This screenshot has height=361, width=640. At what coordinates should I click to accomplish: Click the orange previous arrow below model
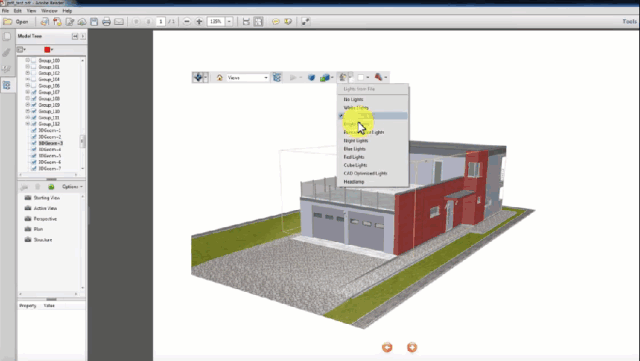click(x=387, y=347)
